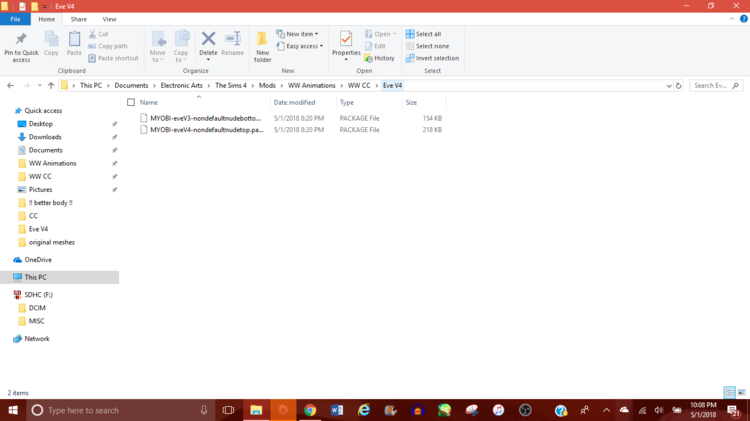Switch to the Share ribbon tab
Viewport: 750px width, 421px height.
coord(78,19)
